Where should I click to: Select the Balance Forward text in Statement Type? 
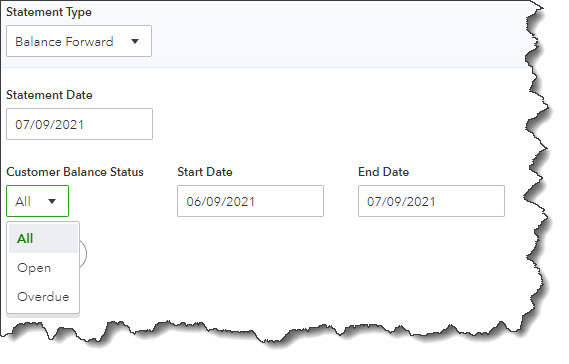(64, 42)
